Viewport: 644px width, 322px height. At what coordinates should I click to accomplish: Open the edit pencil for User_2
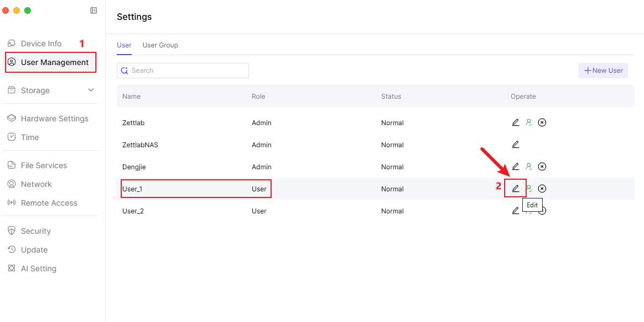point(516,211)
